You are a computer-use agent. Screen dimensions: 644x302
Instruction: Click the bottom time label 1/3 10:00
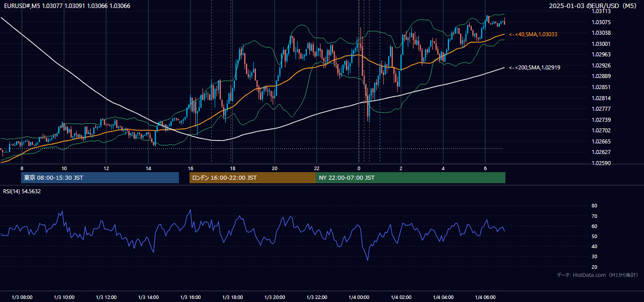64,297
